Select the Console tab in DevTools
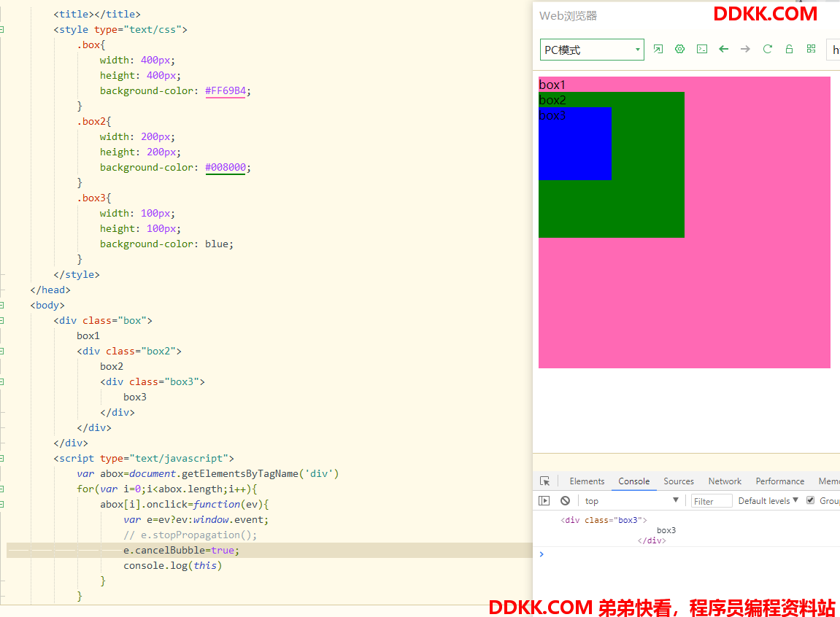The width and height of the screenshot is (840, 617). (633, 481)
